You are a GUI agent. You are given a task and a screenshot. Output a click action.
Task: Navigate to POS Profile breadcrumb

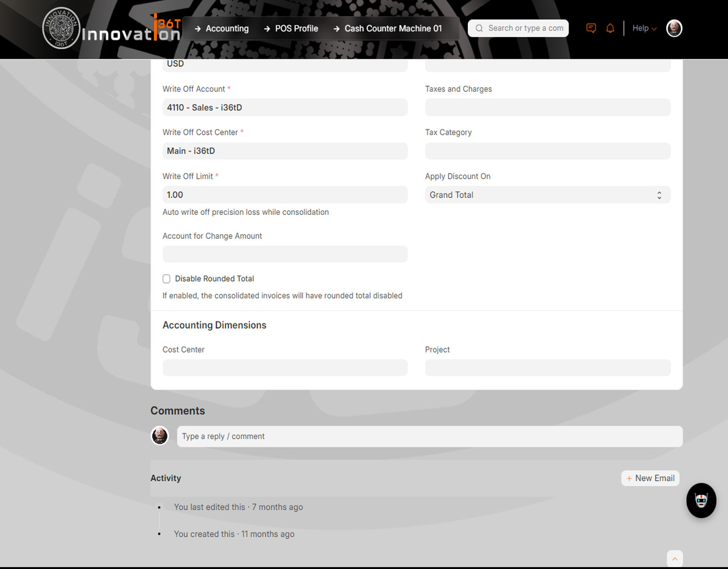click(x=296, y=29)
